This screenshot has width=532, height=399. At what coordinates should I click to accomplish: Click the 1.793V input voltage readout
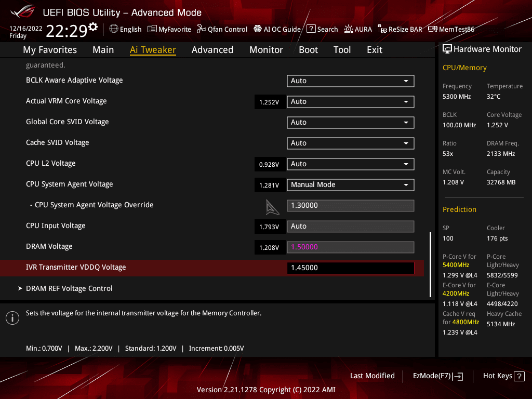click(270, 227)
